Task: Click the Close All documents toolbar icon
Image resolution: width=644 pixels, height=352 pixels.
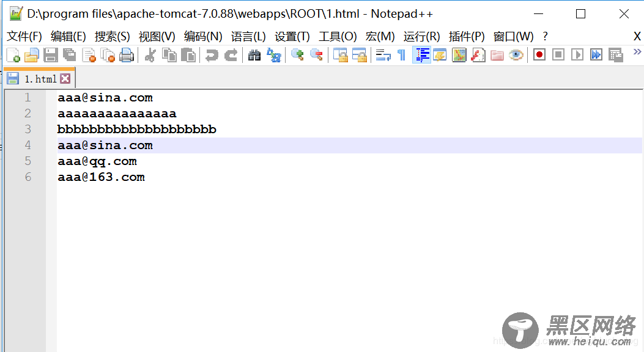Action: click(x=108, y=55)
